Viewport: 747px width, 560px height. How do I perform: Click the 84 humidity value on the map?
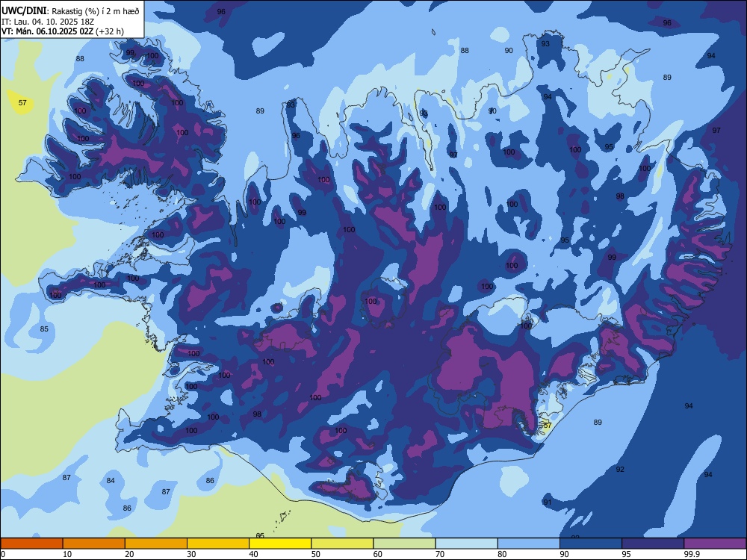click(x=111, y=480)
